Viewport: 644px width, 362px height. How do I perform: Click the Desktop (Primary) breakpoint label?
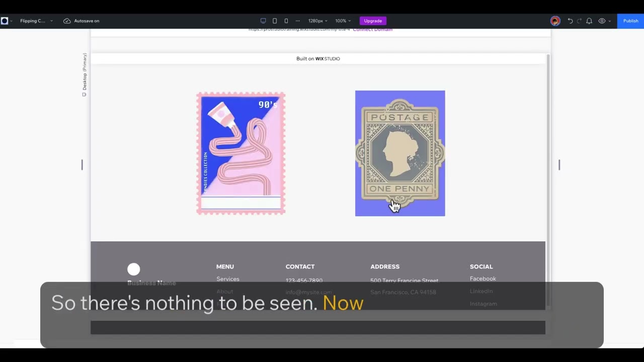[x=85, y=74]
